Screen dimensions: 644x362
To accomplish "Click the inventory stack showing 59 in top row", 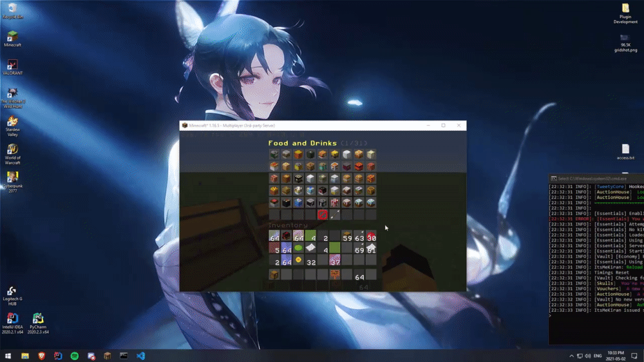I will [346, 236].
